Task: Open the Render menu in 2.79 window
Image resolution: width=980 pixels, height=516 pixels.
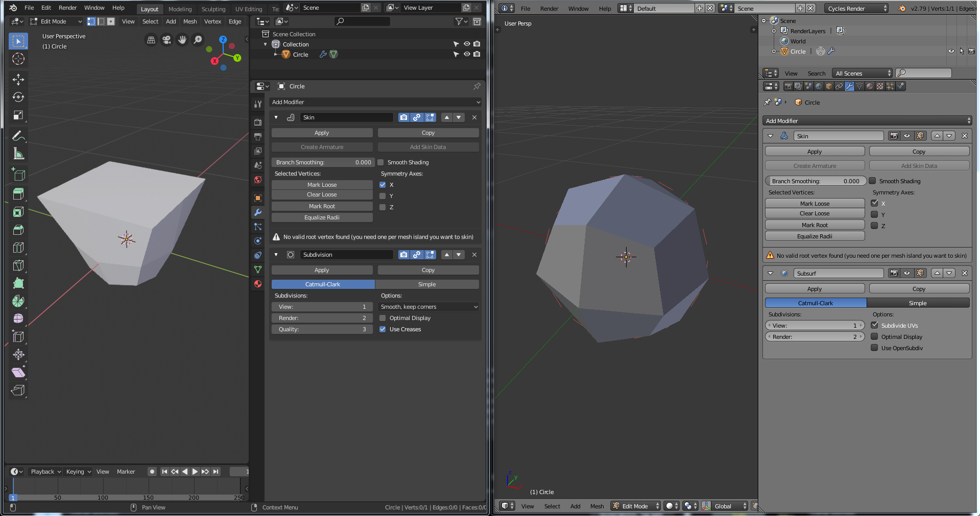Action: (549, 9)
